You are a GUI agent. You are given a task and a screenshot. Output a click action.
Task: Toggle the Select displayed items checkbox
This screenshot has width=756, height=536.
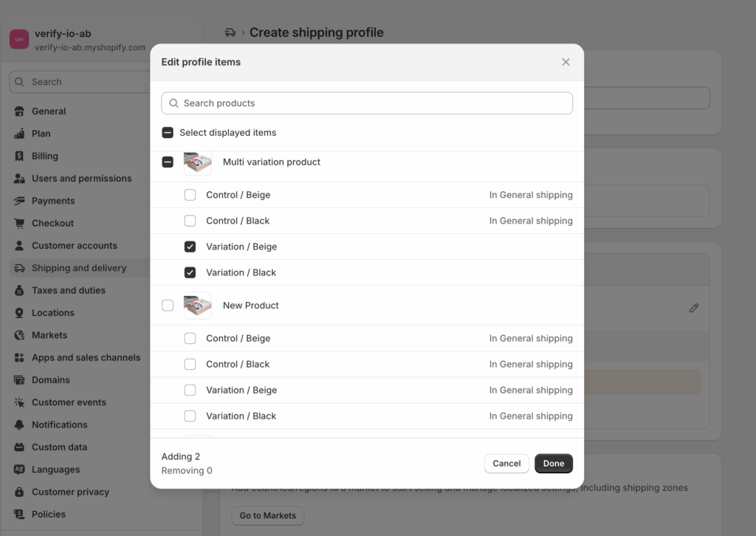tap(168, 133)
